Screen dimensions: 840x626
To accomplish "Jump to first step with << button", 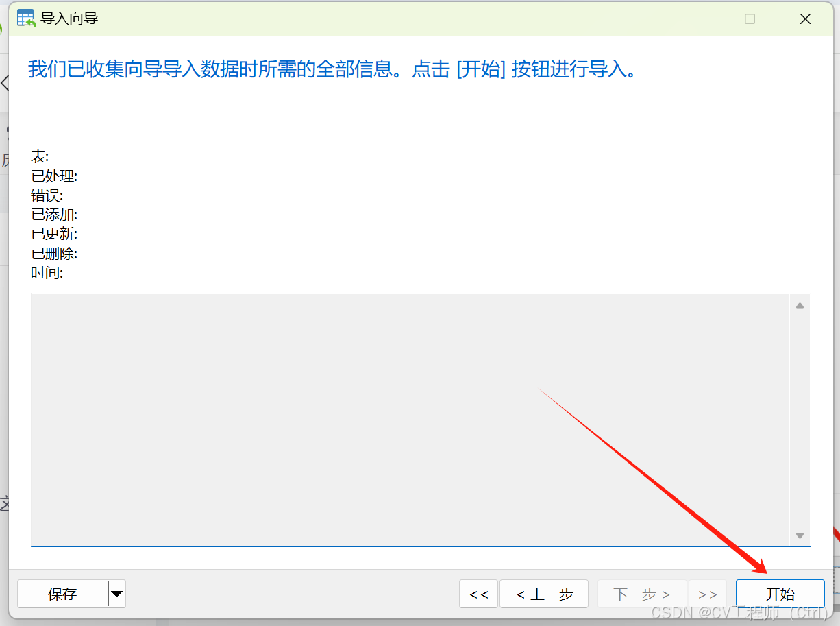I will (x=479, y=594).
